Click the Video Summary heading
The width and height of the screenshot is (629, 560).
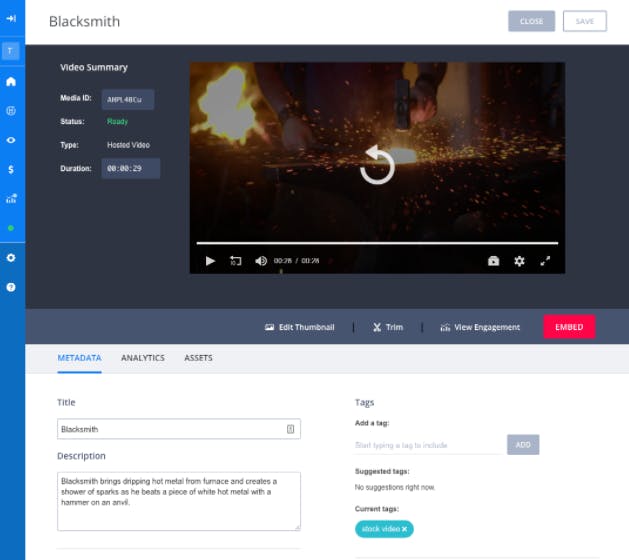click(94, 67)
